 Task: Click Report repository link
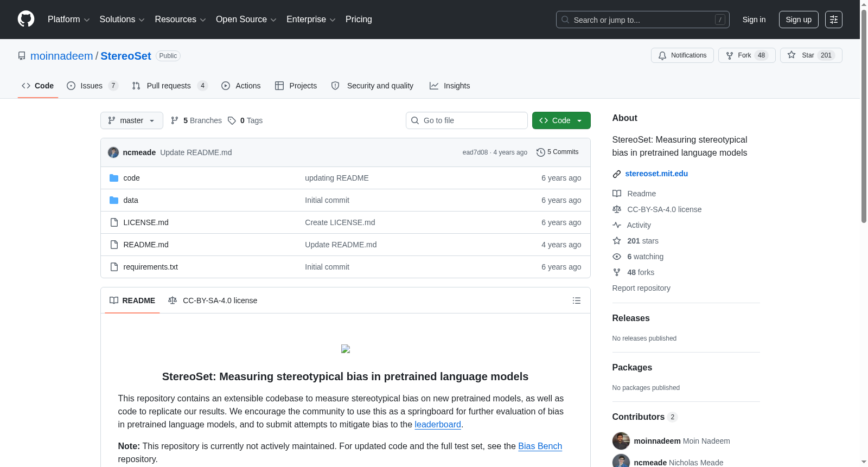click(x=641, y=288)
